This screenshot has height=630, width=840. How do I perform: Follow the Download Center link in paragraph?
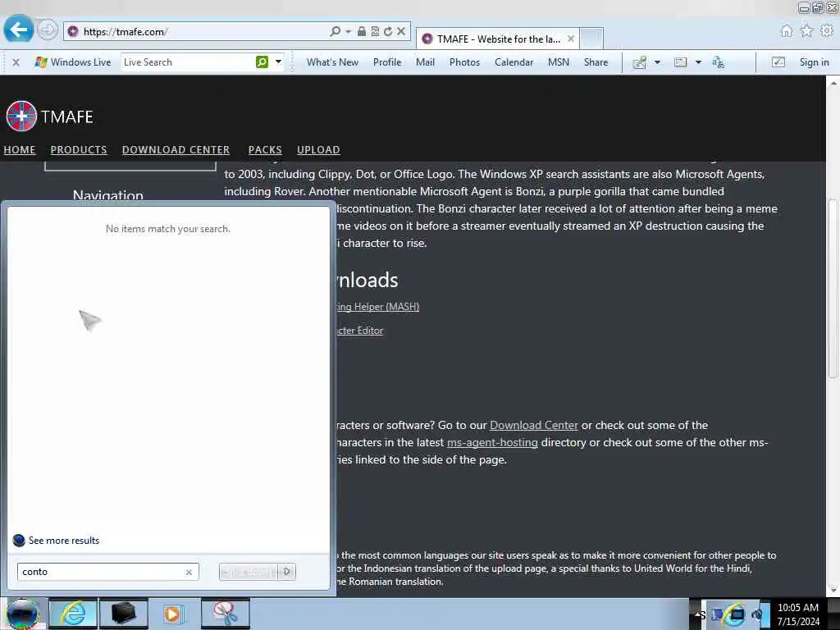coord(533,426)
